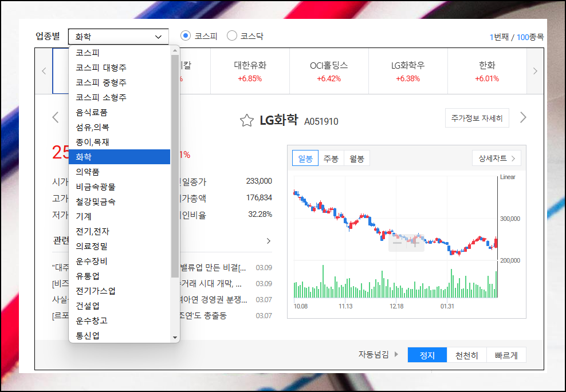Choose 비금속광물 sector option
Viewport: 566px width, 392px height.
pyautogui.click(x=119, y=187)
